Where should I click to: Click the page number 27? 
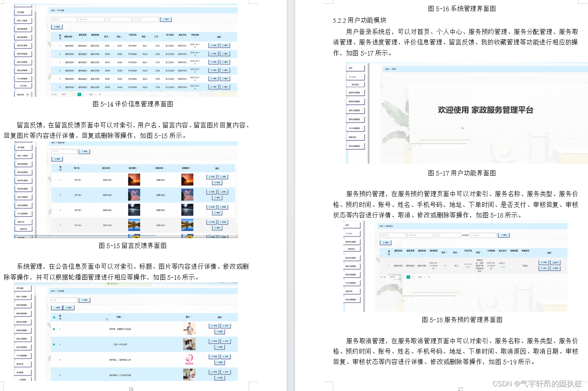point(460,389)
